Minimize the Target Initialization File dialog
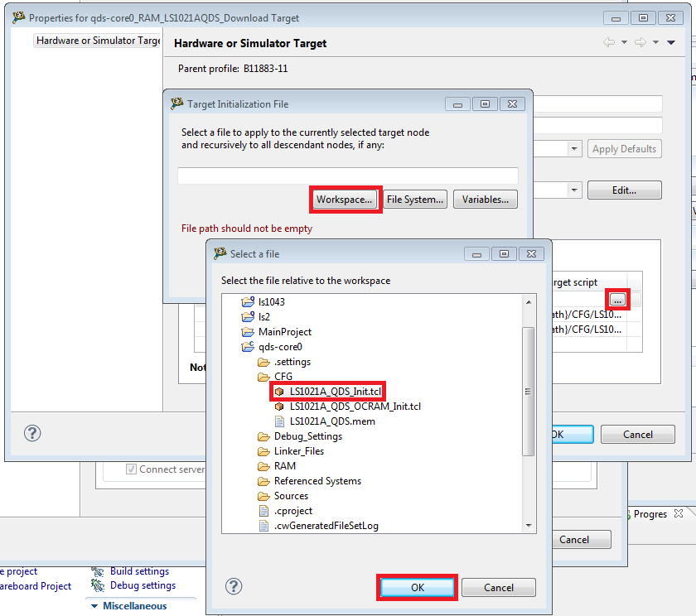Screen dimensions: 696x616 coord(457,104)
